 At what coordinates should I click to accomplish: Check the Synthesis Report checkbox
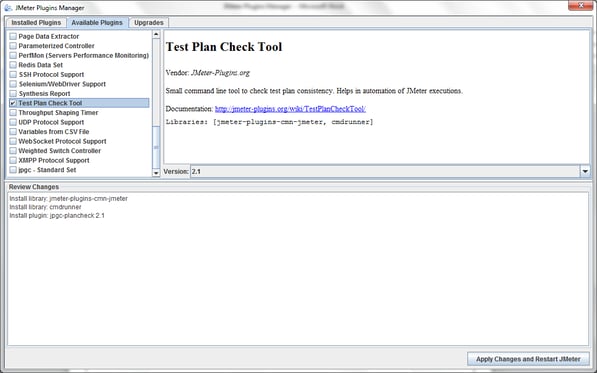(x=13, y=93)
